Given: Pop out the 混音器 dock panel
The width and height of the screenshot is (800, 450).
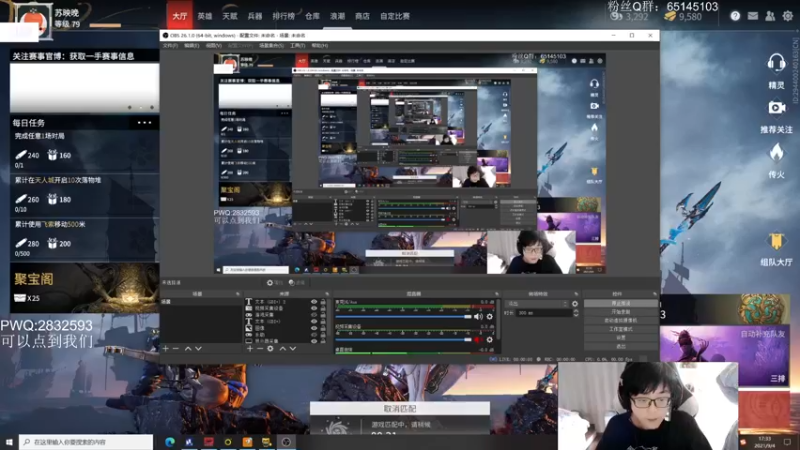Looking at the screenshot, I should click(496, 294).
